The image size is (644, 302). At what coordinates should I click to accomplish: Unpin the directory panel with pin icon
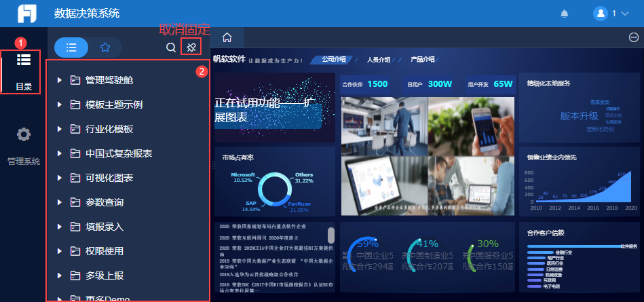pyautogui.click(x=191, y=48)
